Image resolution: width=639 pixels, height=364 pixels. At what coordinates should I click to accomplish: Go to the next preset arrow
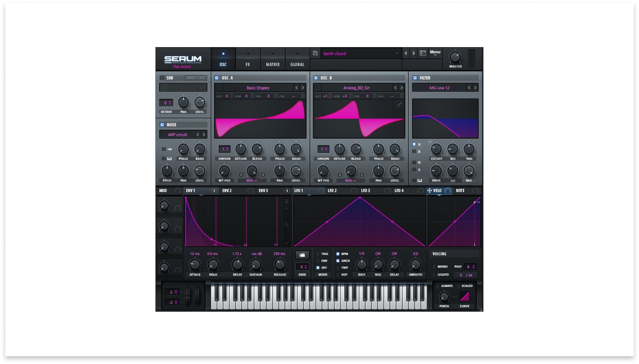click(413, 53)
